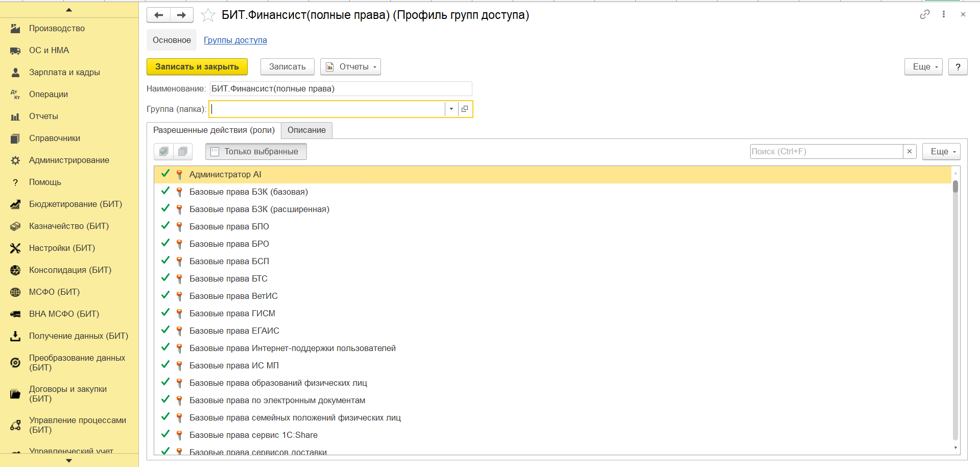Screen dimensions: 980x467
Task: Uncheck all roles icon button
Action: pyautogui.click(x=183, y=151)
